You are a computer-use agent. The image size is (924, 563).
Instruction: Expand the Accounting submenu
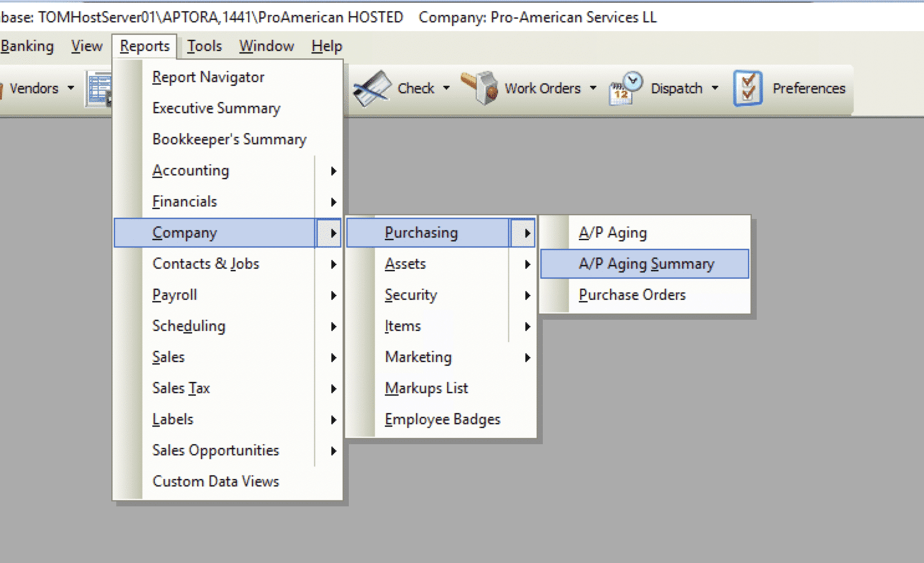pyautogui.click(x=334, y=170)
